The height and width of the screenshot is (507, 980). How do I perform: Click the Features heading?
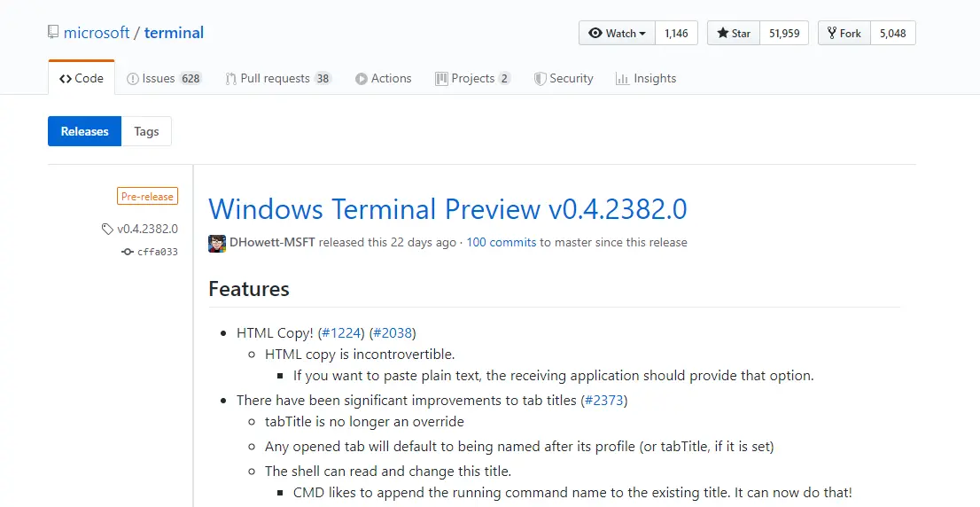click(x=249, y=289)
